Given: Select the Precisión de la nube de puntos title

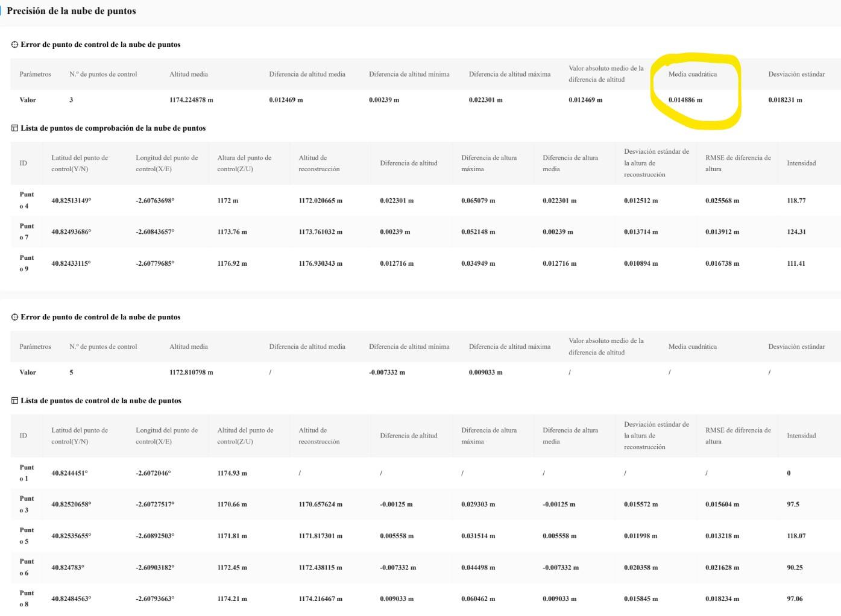Looking at the screenshot, I should pyautogui.click(x=71, y=11).
